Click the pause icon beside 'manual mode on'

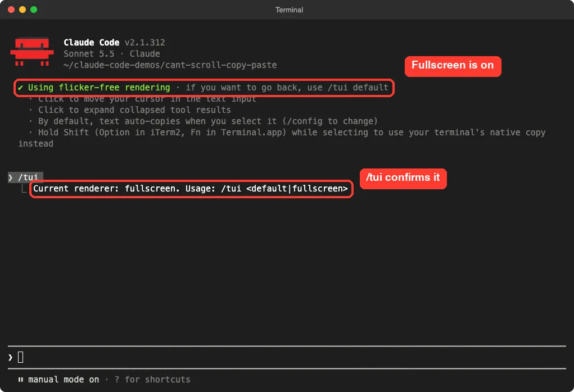(x=20, y=380)
